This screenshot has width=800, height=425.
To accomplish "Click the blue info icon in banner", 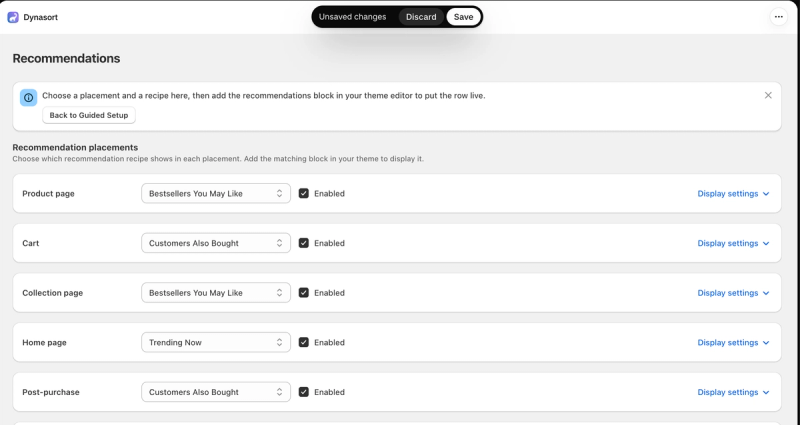I will point(29,97).
